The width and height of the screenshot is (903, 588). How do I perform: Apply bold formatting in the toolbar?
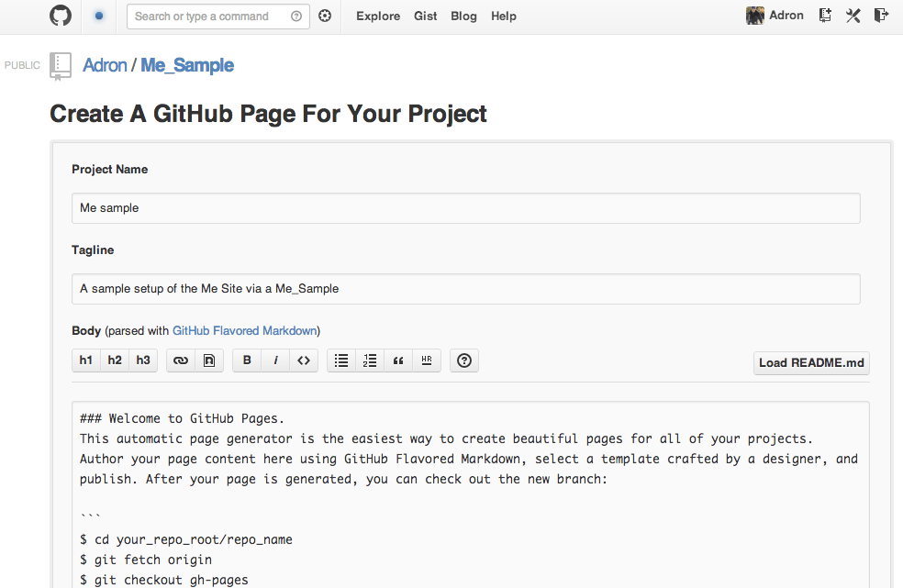(x=247, y=361)
